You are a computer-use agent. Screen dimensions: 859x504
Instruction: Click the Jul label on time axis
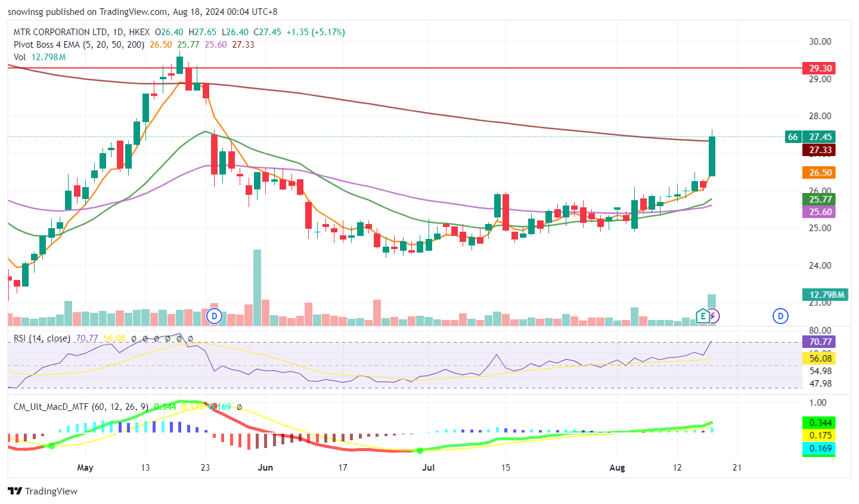coord(428,468)
